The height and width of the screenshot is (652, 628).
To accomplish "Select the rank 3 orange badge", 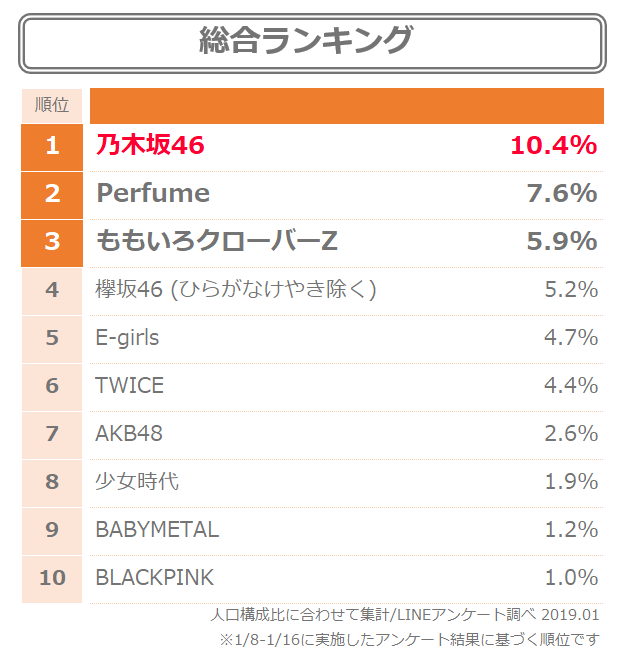I will 52,243.
